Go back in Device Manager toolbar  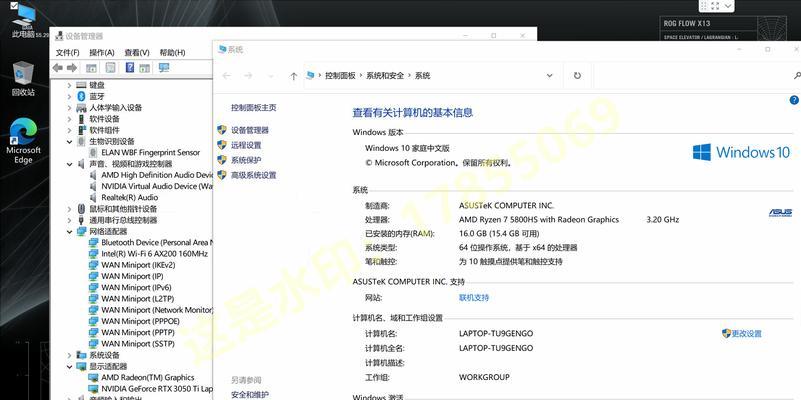(x=58, y=68)
